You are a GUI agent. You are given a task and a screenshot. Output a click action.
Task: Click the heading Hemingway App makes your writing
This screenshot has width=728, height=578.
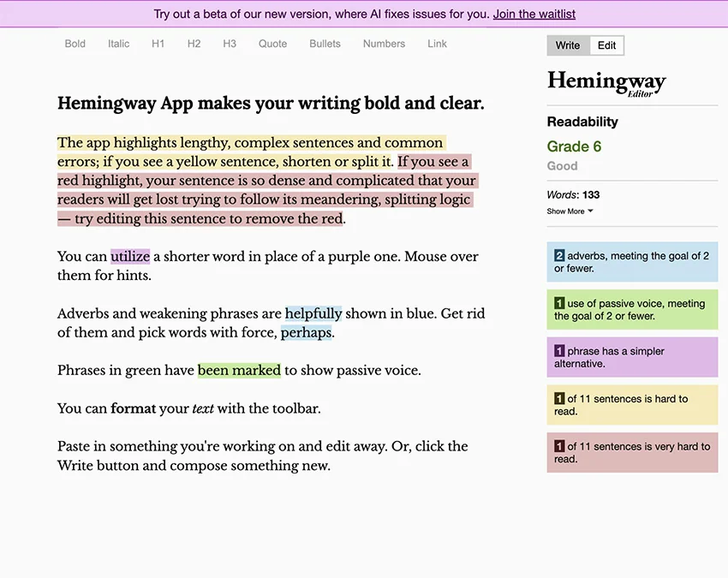pyautogui.click(x=271, y=103)
